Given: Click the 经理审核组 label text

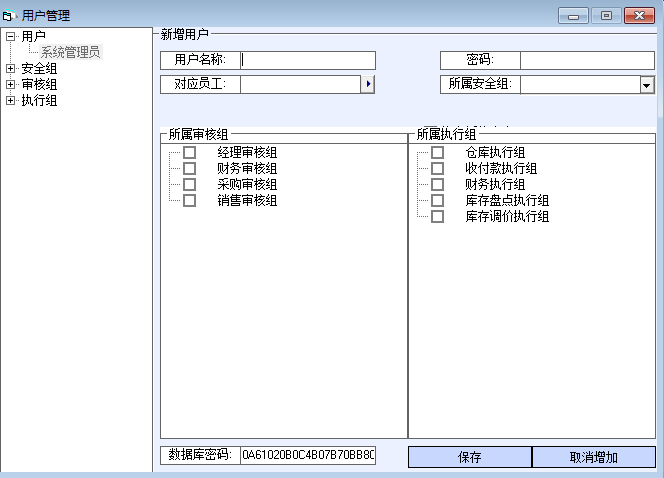Looking at the screenshot, I should pyautogui.click(x=247, y=152).
